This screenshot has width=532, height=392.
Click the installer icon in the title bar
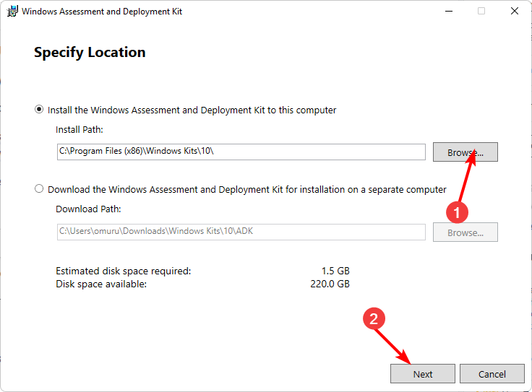11,12
